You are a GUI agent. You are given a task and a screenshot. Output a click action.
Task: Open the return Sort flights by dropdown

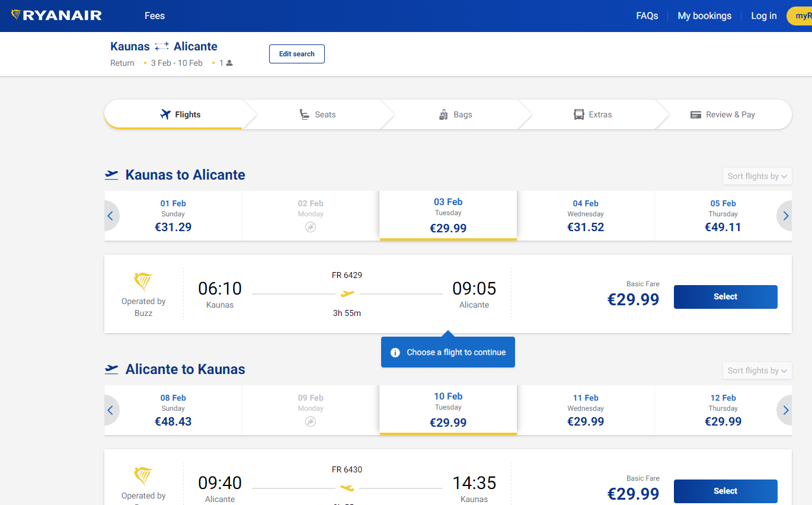[x=757, y=370]
